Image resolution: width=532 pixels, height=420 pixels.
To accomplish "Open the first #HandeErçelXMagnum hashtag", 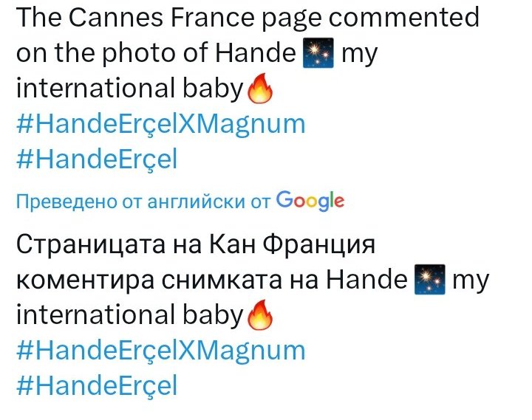I will pyautogui.click(x=161, y=125).
